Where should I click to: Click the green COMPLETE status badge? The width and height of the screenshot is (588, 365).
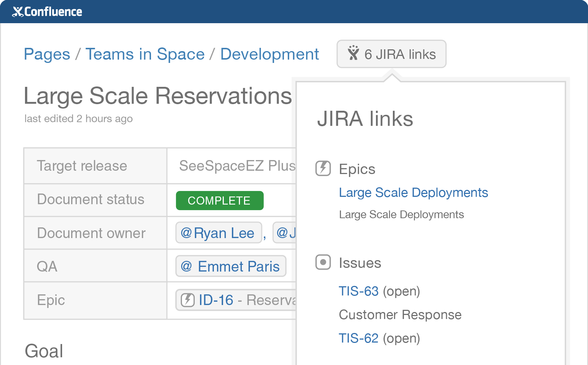[x=219, y=201]
